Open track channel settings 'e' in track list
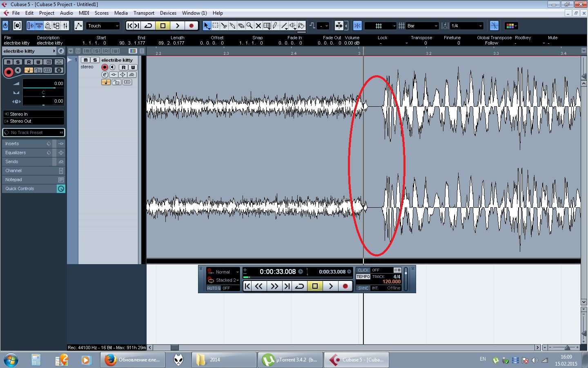The width and height of the screenshot is (588, 368). pyautogui.click(x=105, y=75)
